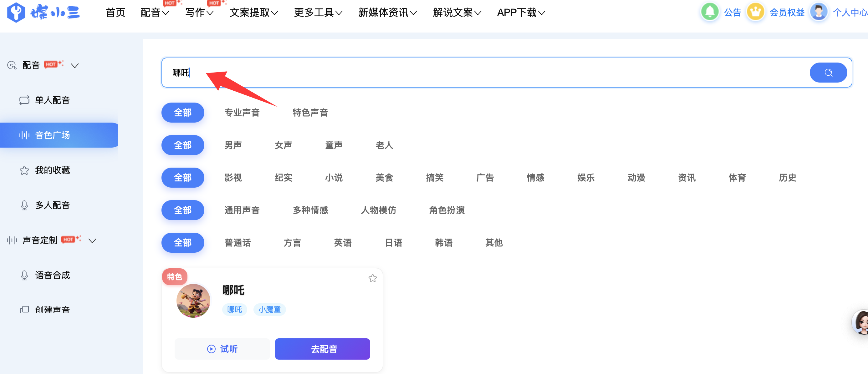Open the APP下载 dropdown menu

(521, 13)
